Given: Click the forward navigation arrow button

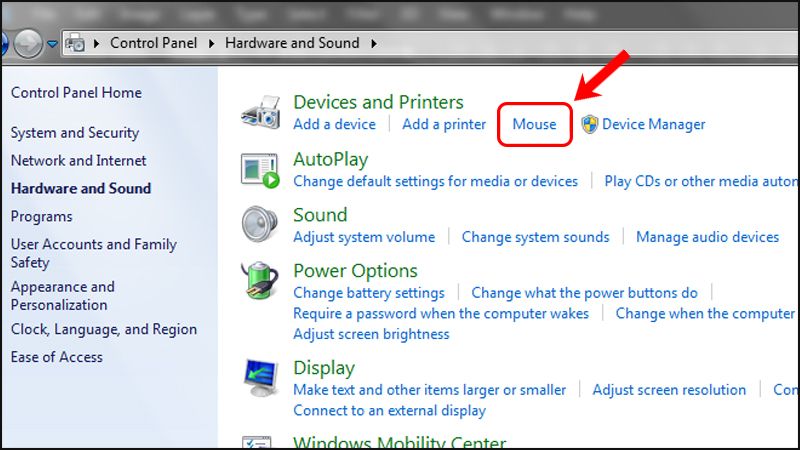Looking at the screenshot, I should [x=28, y=43].
